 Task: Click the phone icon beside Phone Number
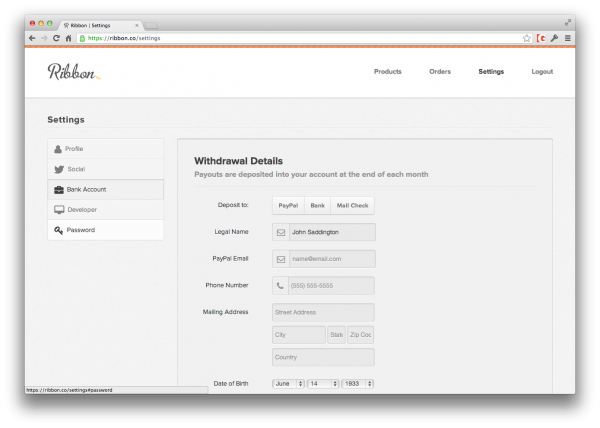click(x=280, y=286)
